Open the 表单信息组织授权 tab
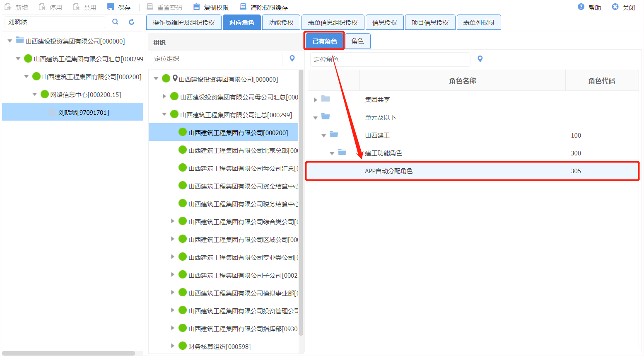Image resolution: width=644 pixels, height=356 pixels. click(333, 22)
